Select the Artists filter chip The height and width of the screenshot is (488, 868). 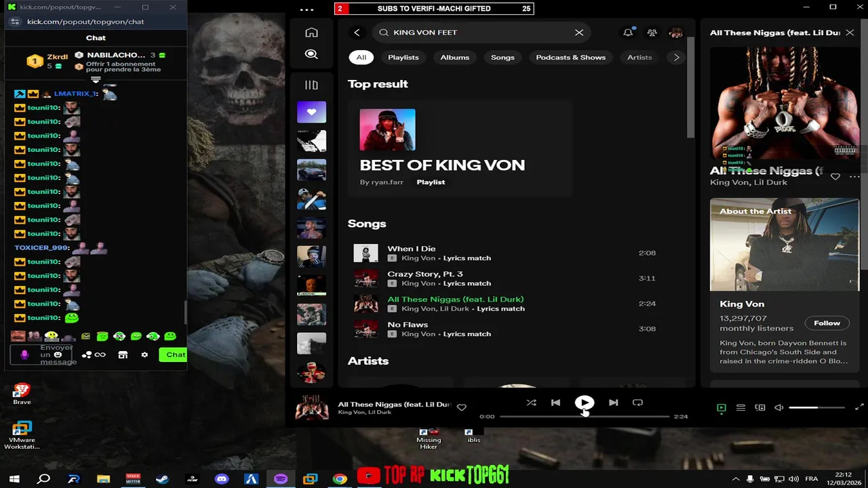point(639,57)
